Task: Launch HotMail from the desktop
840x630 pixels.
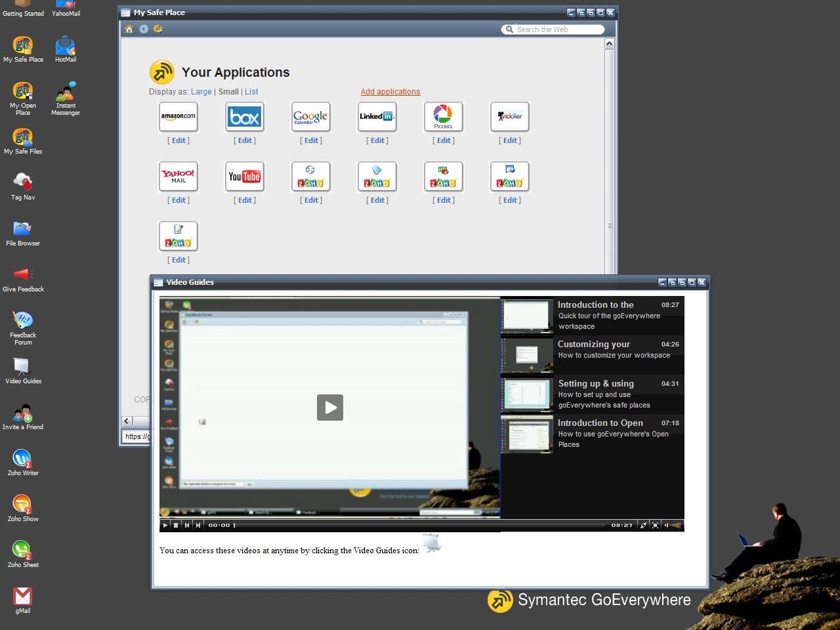Action: 66,49
